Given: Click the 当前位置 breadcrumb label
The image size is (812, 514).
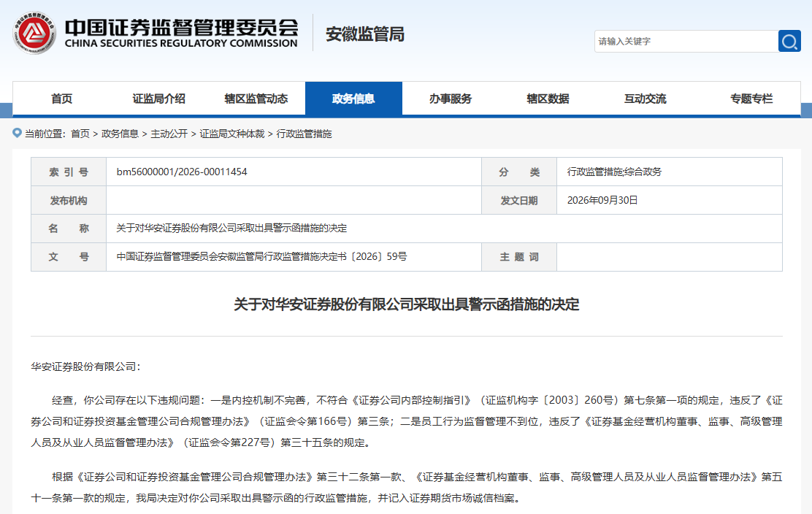Looking at the screenshot, I should [x=45, y=134].
